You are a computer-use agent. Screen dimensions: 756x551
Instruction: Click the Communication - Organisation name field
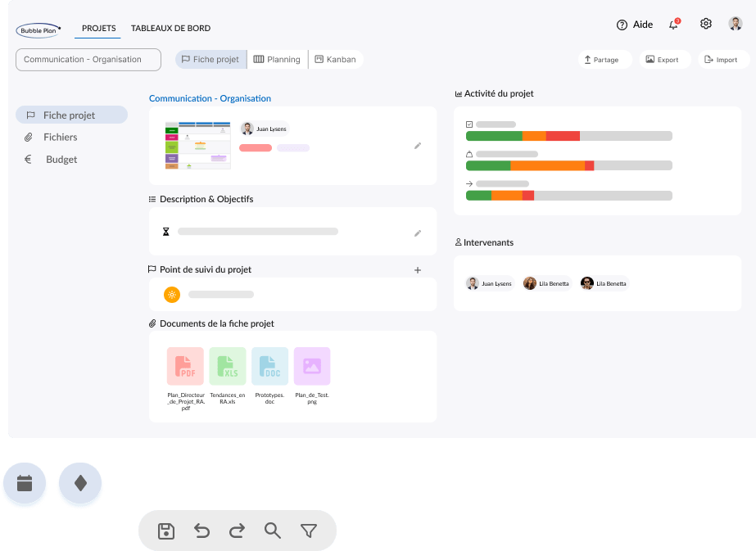[x=90, y=60]
